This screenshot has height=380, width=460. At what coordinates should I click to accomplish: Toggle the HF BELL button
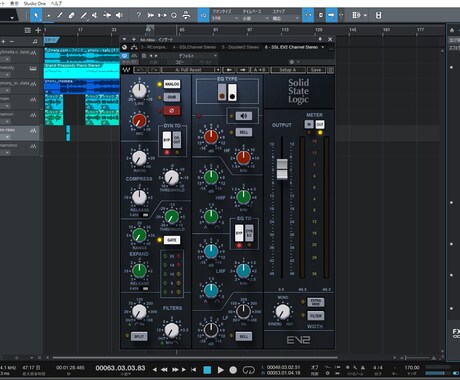pos(244,132)
